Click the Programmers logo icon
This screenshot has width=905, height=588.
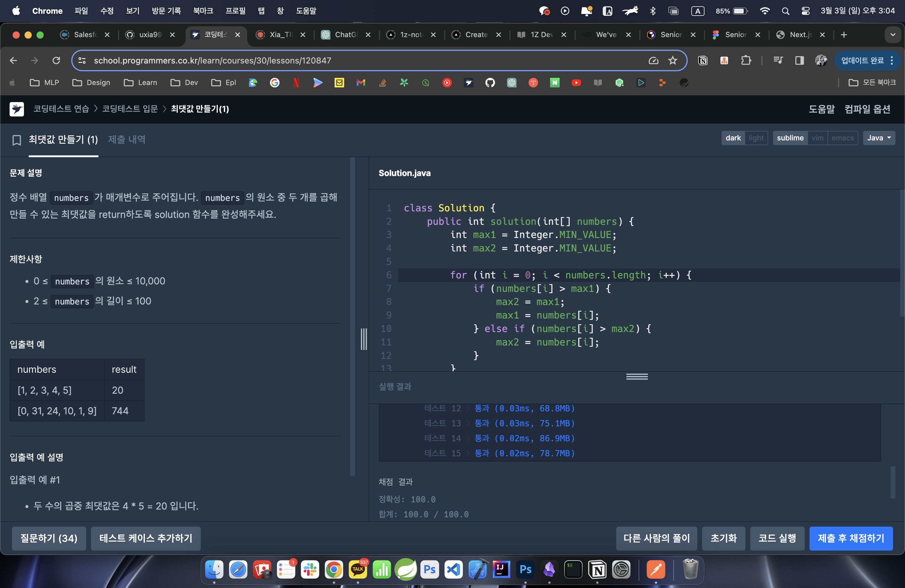[16, 109]
